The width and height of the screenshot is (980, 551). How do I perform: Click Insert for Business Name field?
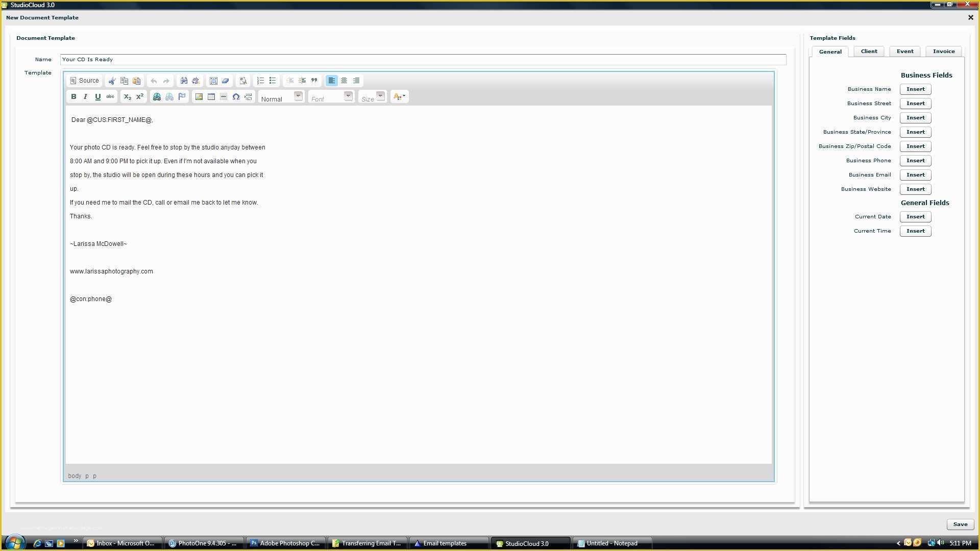point(915,88)
